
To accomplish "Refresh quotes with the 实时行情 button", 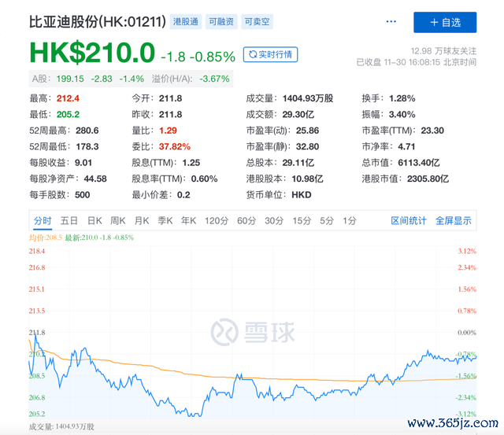I will [x=270, y=54].
